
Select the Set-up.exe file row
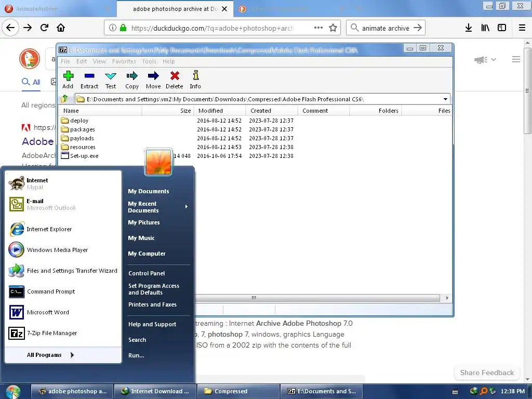(x=255, y=156)
